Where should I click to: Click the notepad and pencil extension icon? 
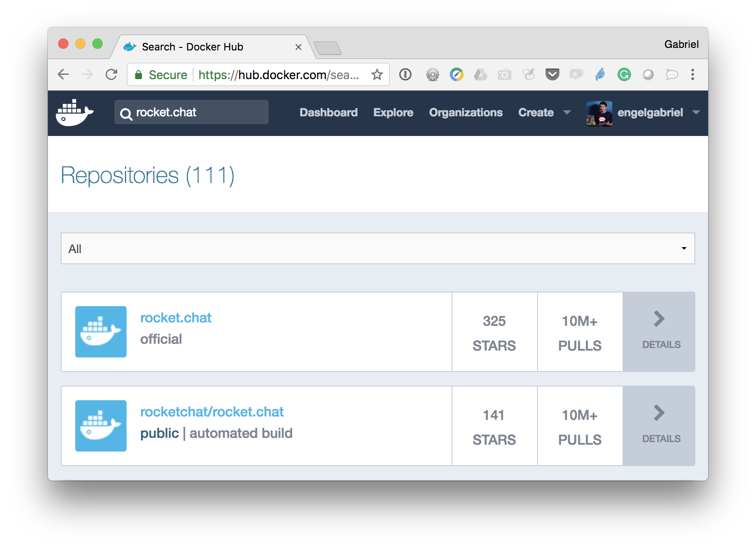pyautogui.click(x=529, y=75)
